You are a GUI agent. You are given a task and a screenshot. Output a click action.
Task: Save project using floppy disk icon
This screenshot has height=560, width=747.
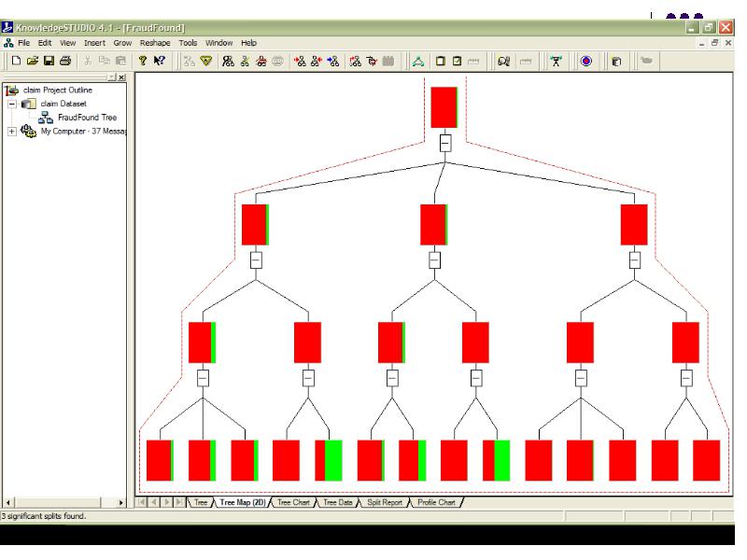pyautogui.click(x=49, y=61)
